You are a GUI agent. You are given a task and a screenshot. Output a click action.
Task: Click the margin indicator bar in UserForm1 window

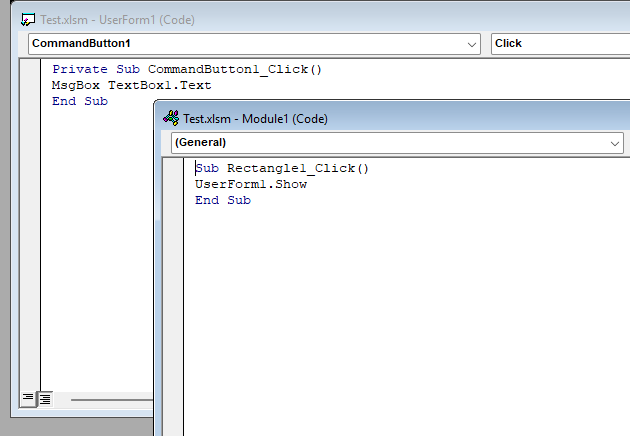[x=30, y=225]
